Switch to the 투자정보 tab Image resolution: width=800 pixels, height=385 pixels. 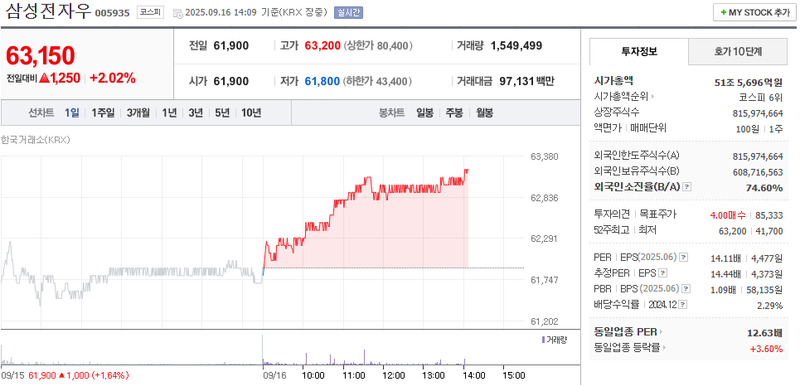(x=639, y=51)
